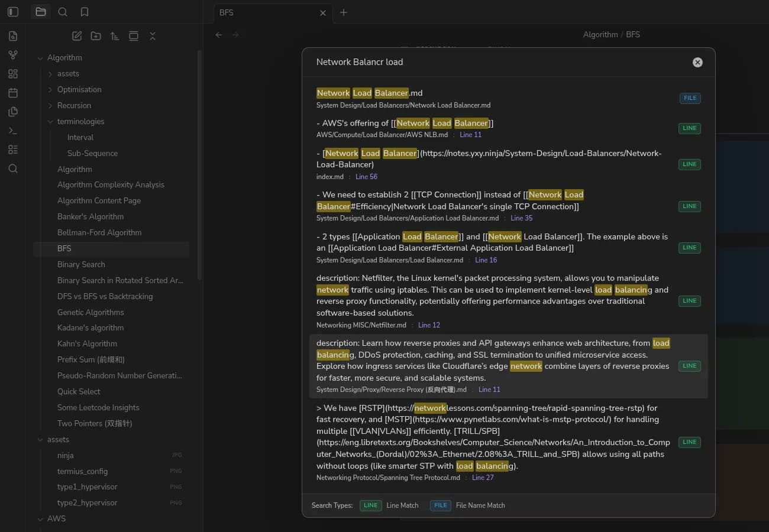Screen dimensions: 769x532
Task: Collapse all folders icon
Action: pos(153,36)
